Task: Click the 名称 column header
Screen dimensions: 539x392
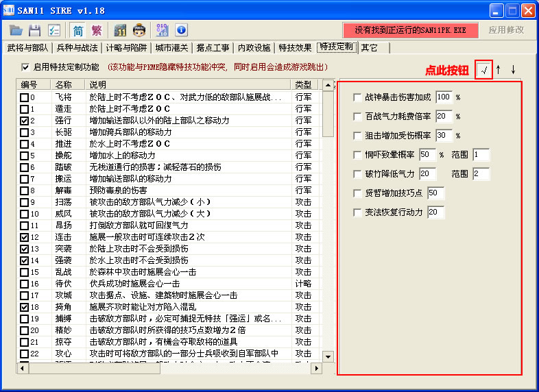Action: point(63,85)
